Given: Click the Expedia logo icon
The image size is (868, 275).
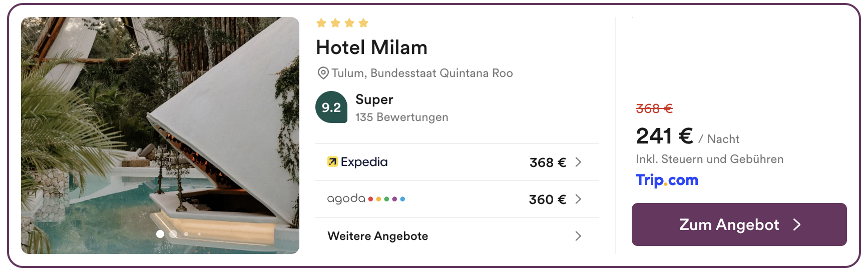Looking at the screenshot, I should [x=332, y=161].
